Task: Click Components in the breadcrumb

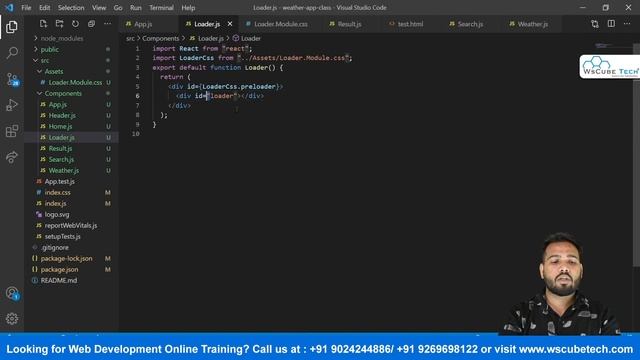Action: pyautogui.click(x=160, y=38)
